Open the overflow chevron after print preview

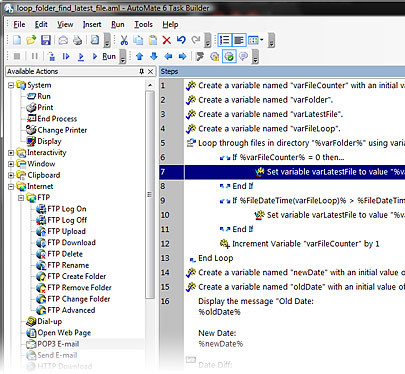click(x=107, y=40)
